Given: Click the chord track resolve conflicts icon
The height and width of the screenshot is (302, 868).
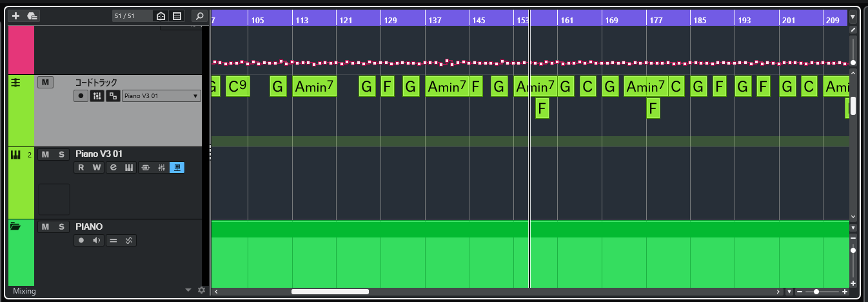Looking at the screenshot, I should [x=113, y=96].
